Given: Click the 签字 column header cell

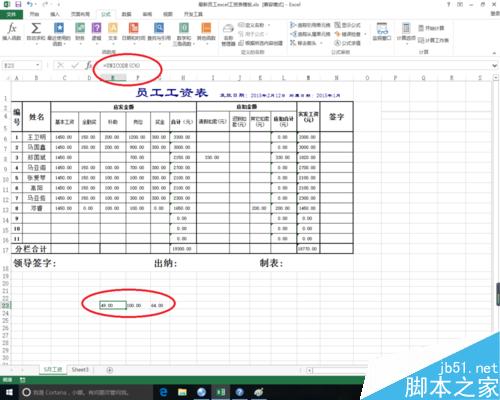Looking at the screenshot, I should click(x=336, y=117).
